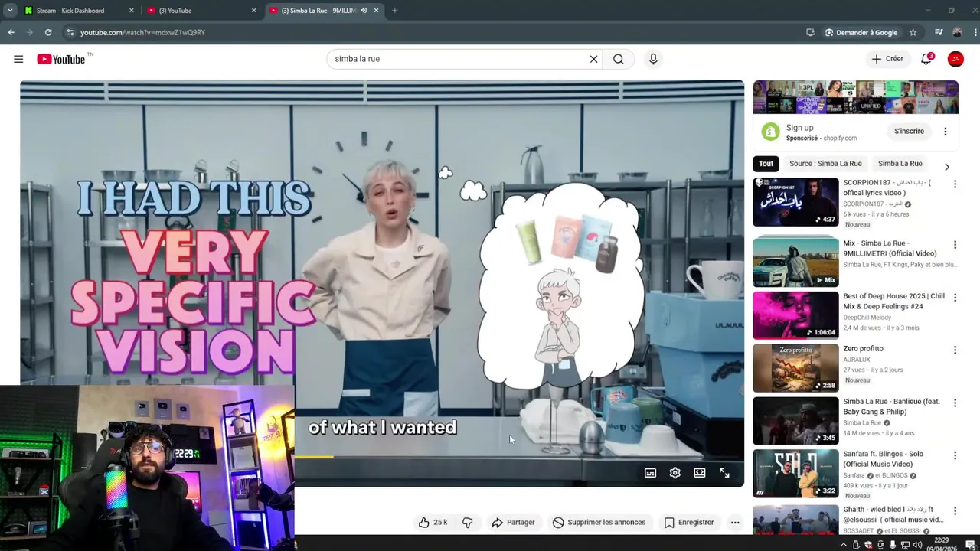Close the '(3) YouTube' tab

pyautogui.click(x=253, y=11)
